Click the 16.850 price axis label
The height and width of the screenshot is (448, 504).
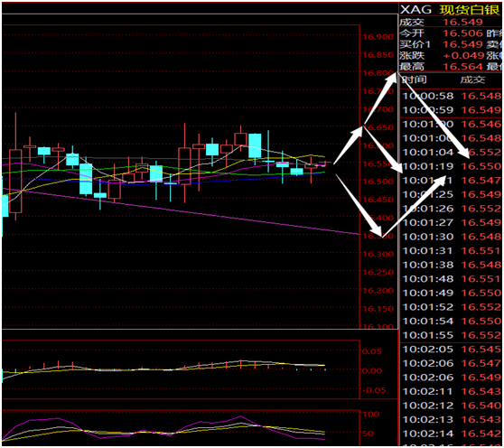pyautogui.click(x=378, y=55)
